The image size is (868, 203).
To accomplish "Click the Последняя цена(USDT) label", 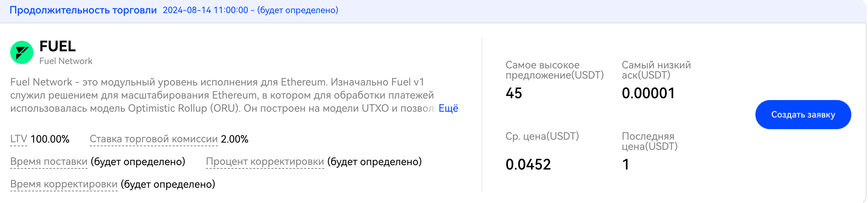I will click(x=650, y=142).
